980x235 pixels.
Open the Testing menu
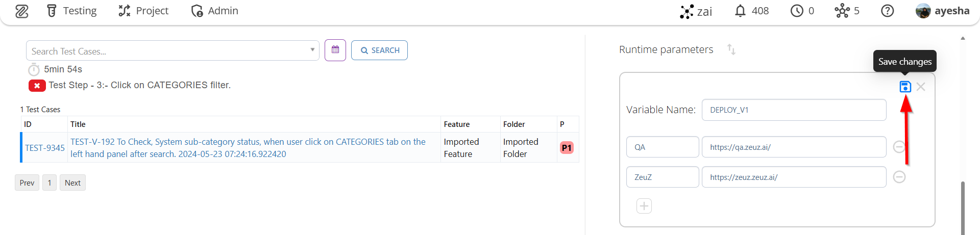[71, 11]
